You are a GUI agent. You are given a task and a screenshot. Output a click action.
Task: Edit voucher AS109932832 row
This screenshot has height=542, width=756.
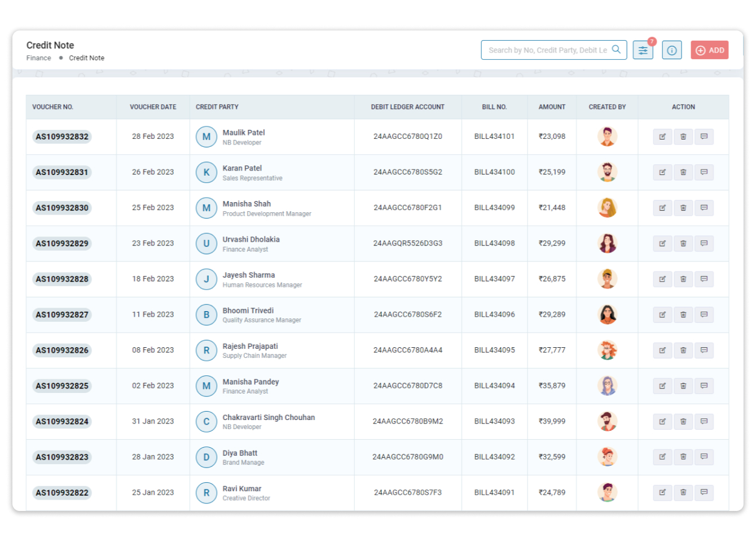(662, 137)
